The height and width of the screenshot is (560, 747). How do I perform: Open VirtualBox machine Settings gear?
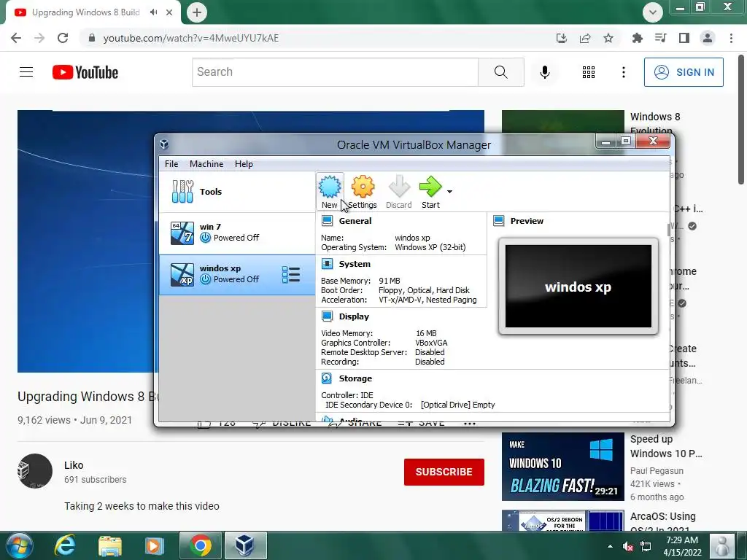click(x=363, y=192)
